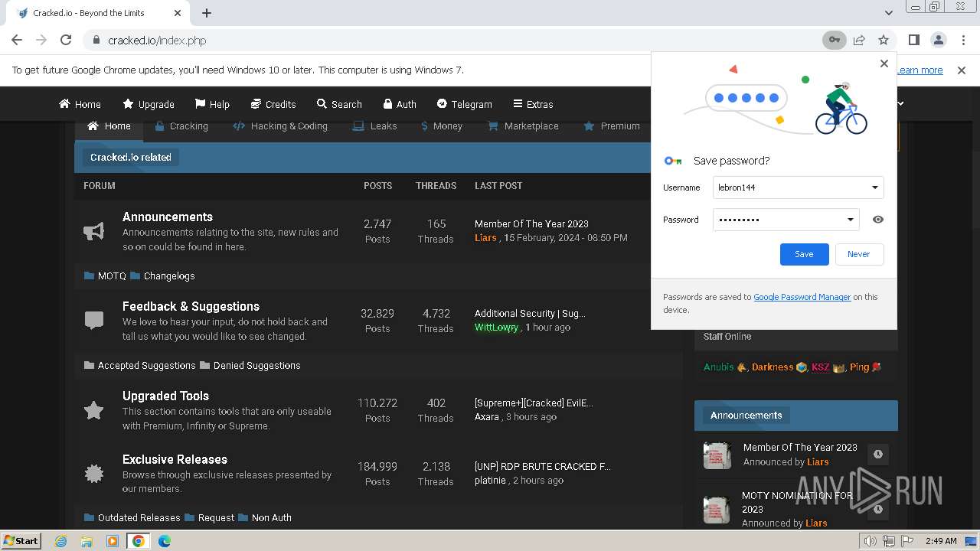Open a new browser tab
The image size is (980, 551).
(207, 13)
